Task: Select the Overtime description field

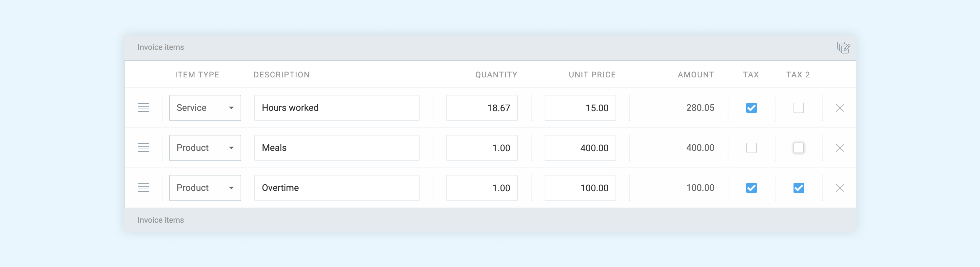Action: 337,188
